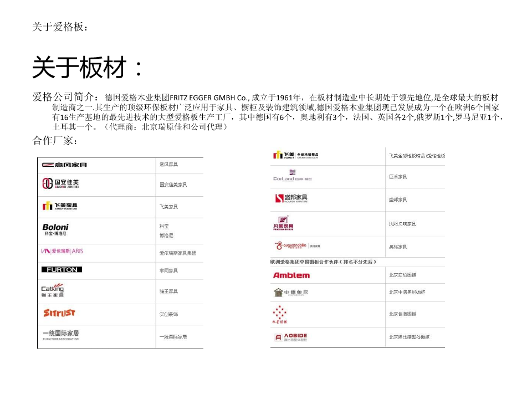Click the augustnobile logo
Screen dimensions: 532x399
pos(297,245)
